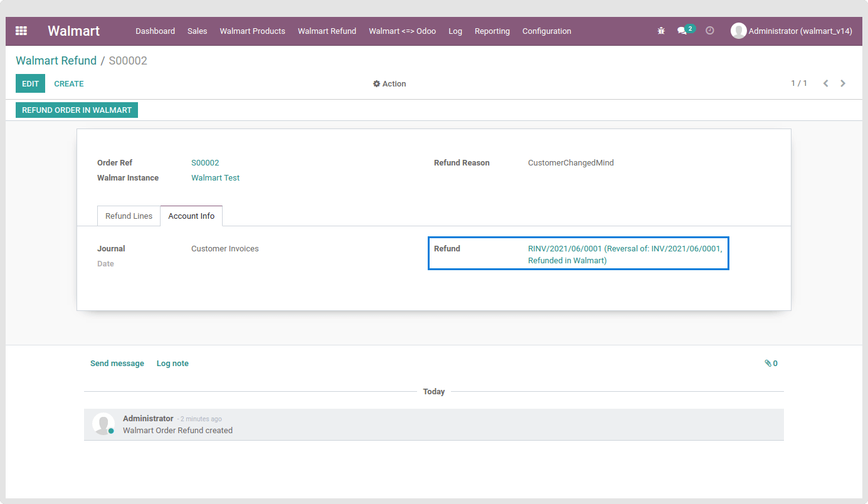Go to next record arrow

[x=843, y=83]
